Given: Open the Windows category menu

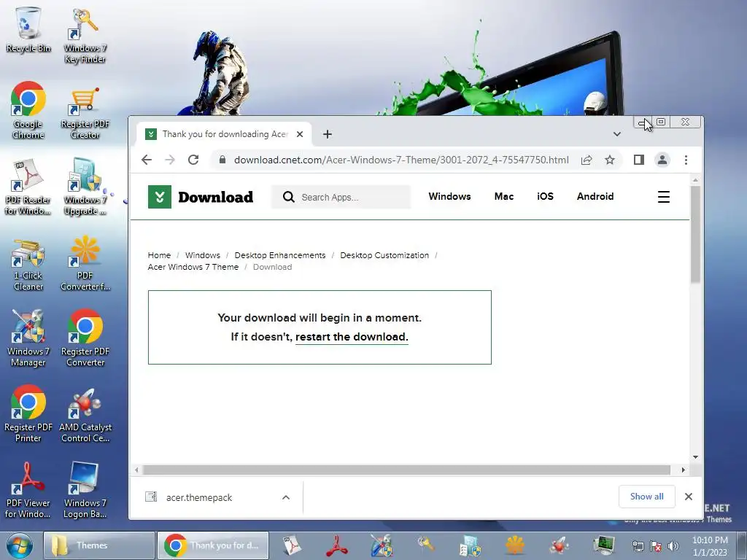Looking at the screenshot, I should tap(449, 196).
